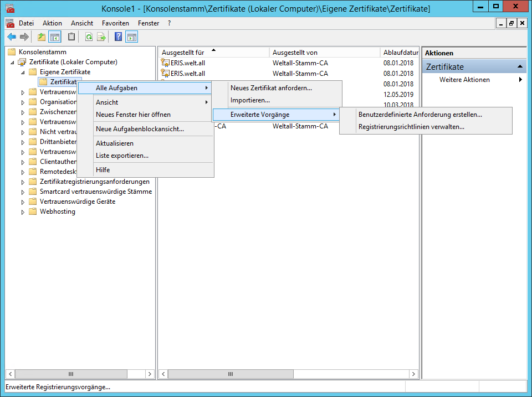Screen dimensions: 532x397
Task: Click the MMC toolbox icon in menu bar
Action: pos(10,23)
